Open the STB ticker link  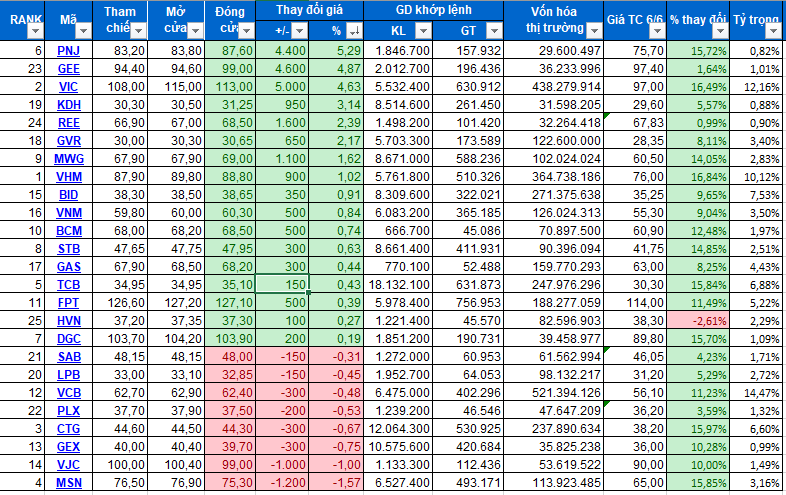69,249
